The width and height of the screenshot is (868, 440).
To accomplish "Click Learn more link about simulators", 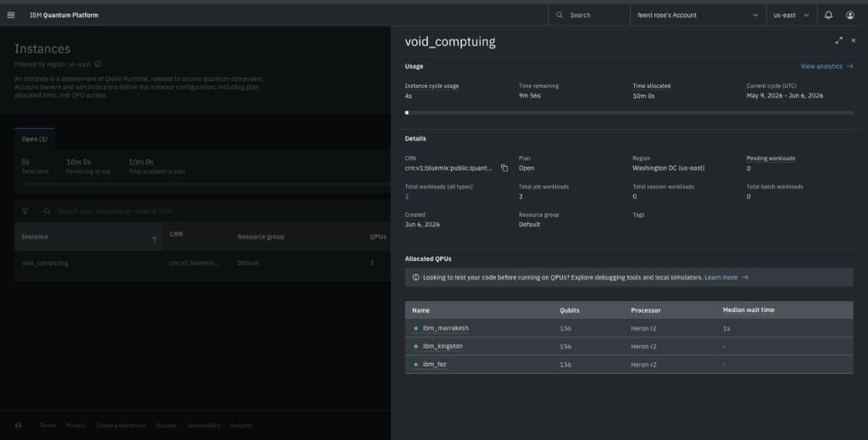I will (726, 277).
